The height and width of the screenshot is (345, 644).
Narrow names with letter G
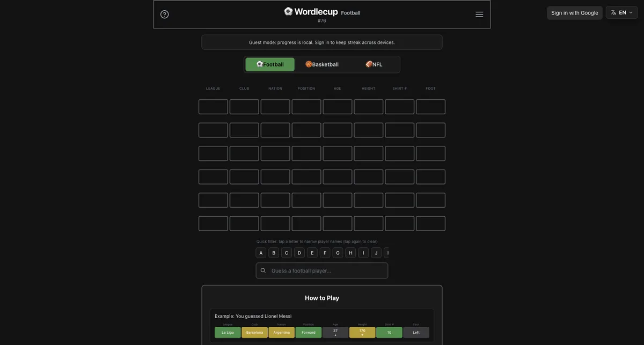pos(338,253)
